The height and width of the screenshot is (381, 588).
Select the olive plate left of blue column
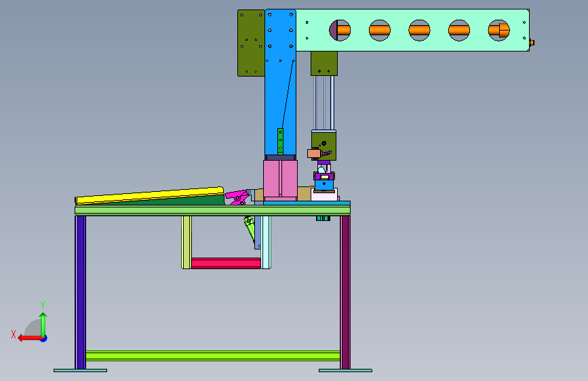click(x=251, y=43)
